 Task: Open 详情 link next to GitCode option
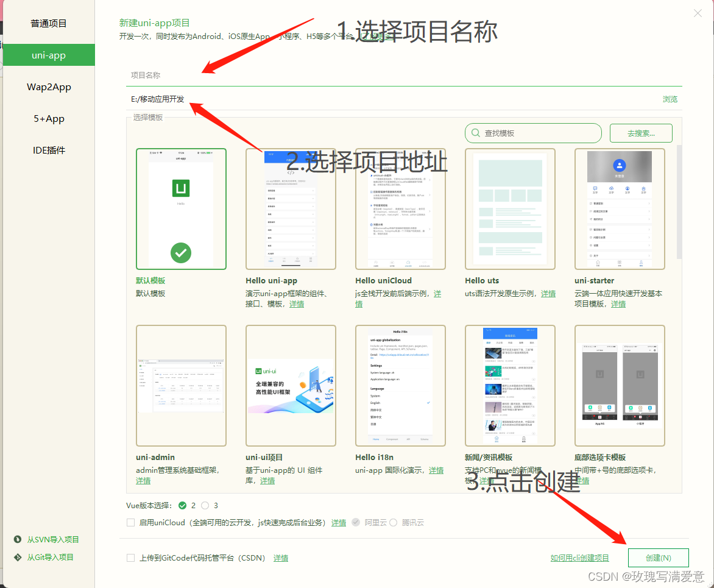click(280, 558)
